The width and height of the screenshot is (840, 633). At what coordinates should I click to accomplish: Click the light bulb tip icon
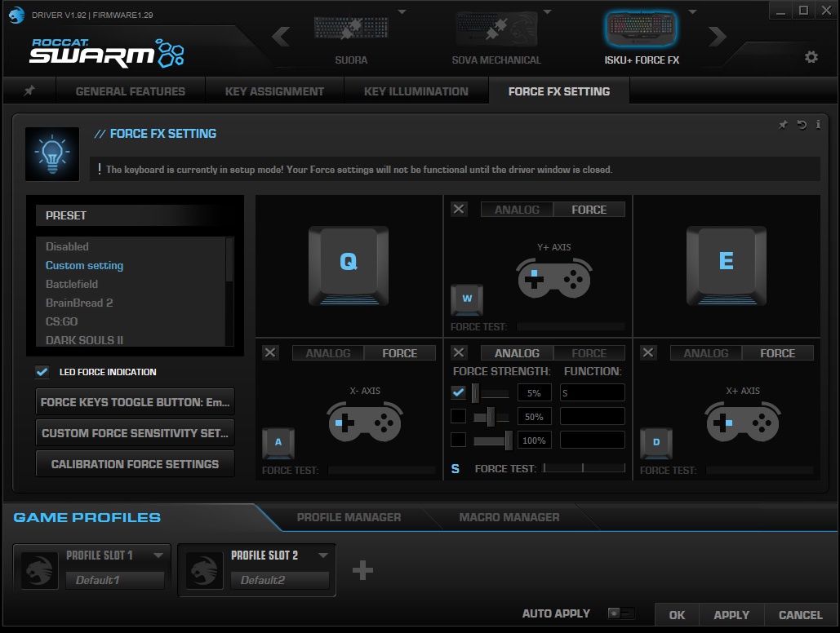[52, 153]
